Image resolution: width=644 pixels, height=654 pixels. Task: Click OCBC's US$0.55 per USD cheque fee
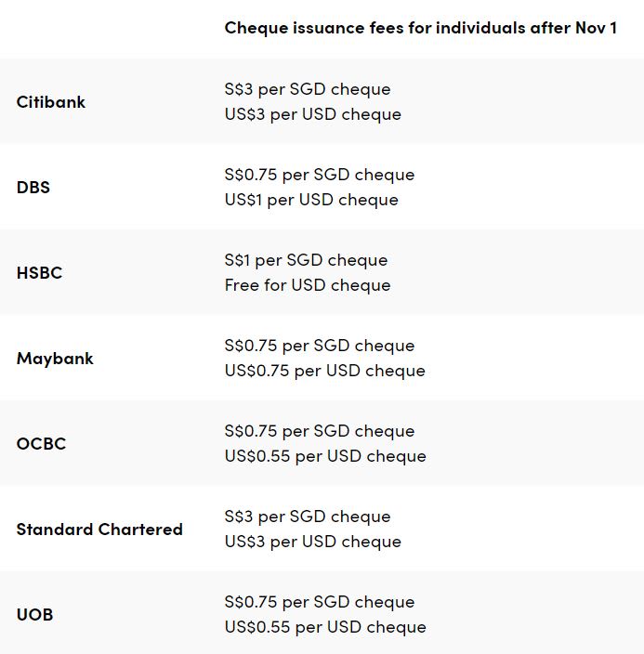point(324,456)
